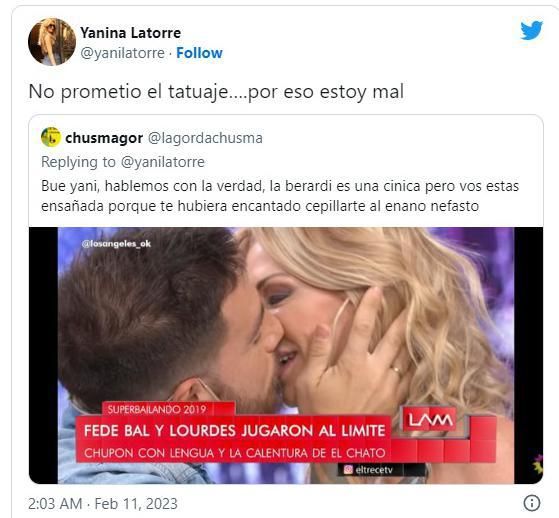The width and height of the screenshot is (559, 518).
Task: Open the chusmagor username in the quoted tweet
Action: [x=104, y=138]
